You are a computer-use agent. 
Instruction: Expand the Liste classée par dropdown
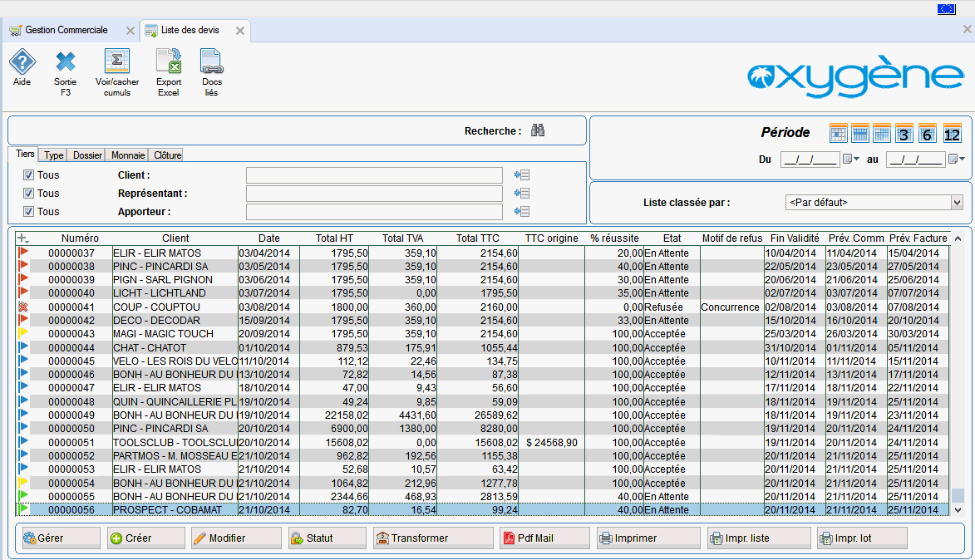point(957,203)
